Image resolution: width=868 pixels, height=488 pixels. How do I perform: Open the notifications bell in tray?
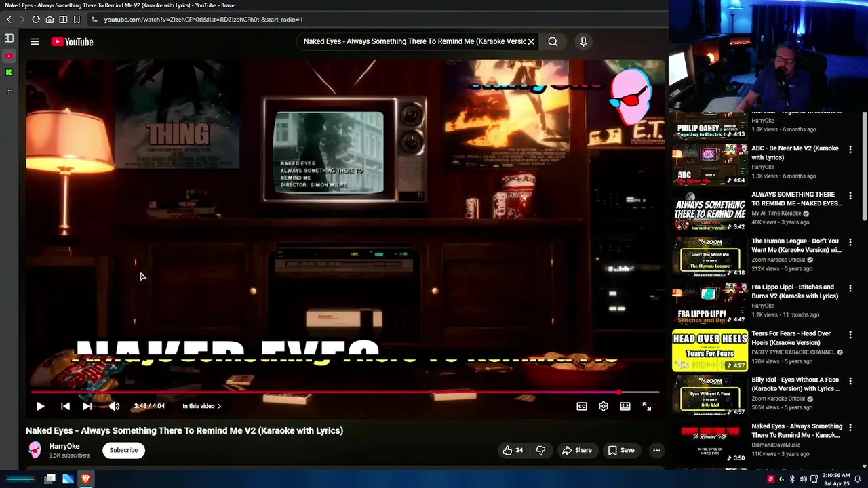click(858, 479)
